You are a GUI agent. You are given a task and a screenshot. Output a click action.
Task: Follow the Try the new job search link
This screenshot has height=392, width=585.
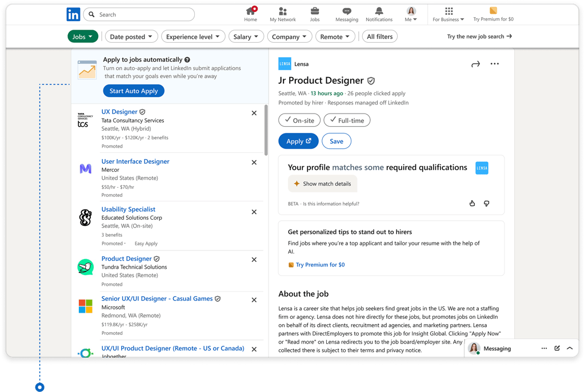point(479,37)
